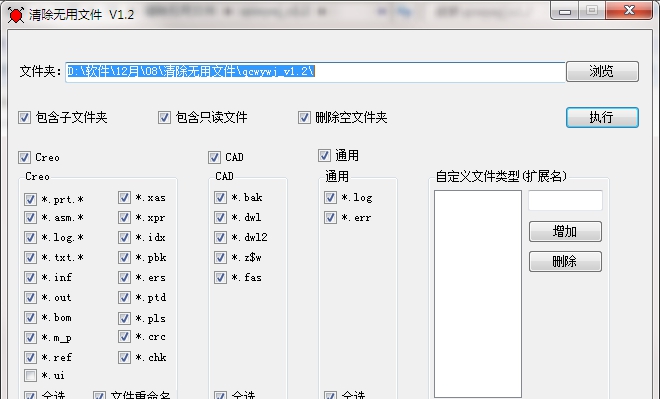Image resolution: width=660 pixels, height=399 pixels.
Task: Toggle the *.fas checkbox
Action: pos(221,277)
